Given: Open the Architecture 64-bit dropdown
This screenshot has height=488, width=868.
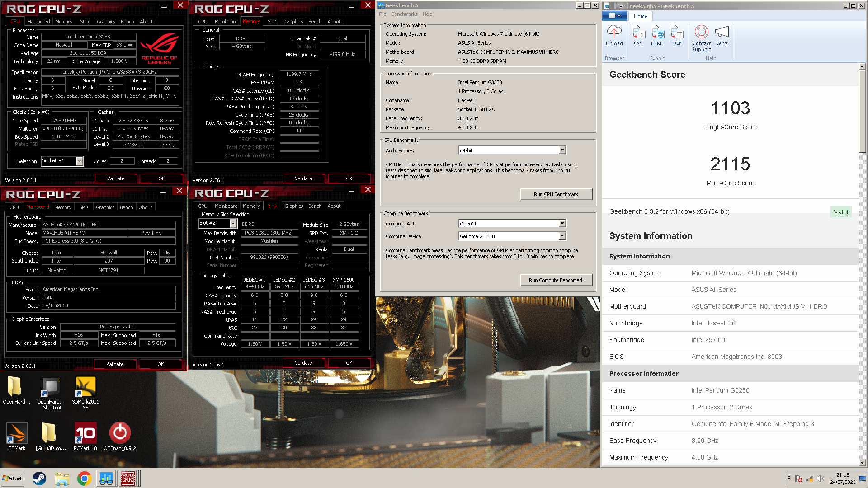Looking at the screenshot, I should (x=562, y=150).
